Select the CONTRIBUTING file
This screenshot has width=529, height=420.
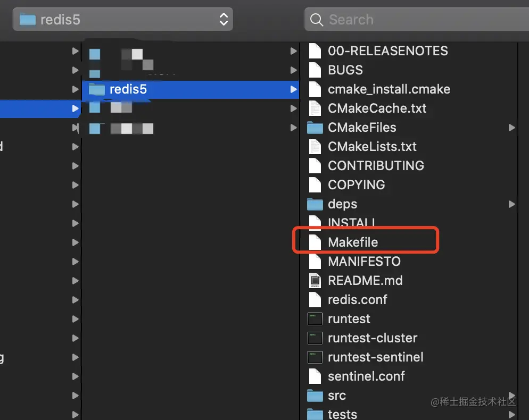pyautogui.click(x=376, y=166)
